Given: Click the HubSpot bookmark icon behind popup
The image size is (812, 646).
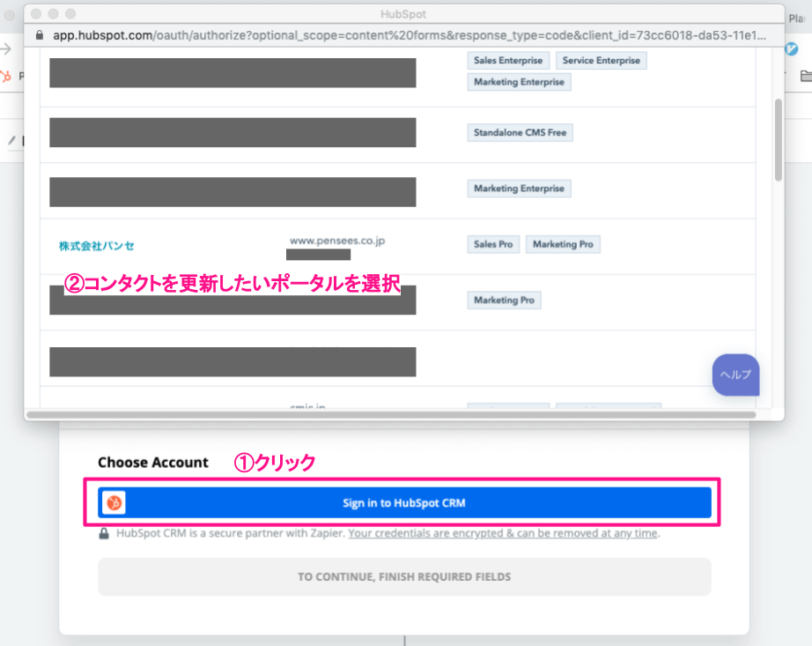Looking at the screenshot, I should click(7, 76).
